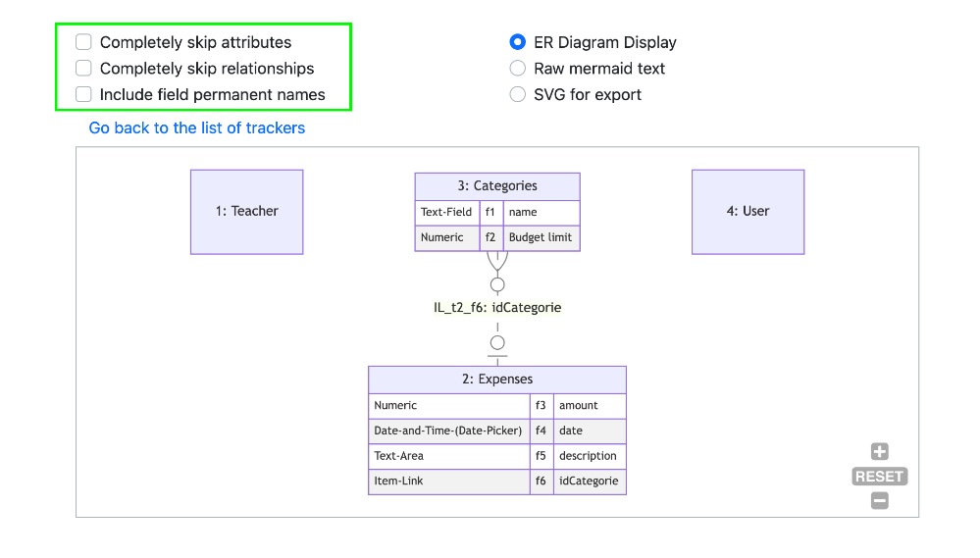This screenshot has height=558, width=980.
Task: Enable Completely skip attributes checkbox
Action: [83, 42]
